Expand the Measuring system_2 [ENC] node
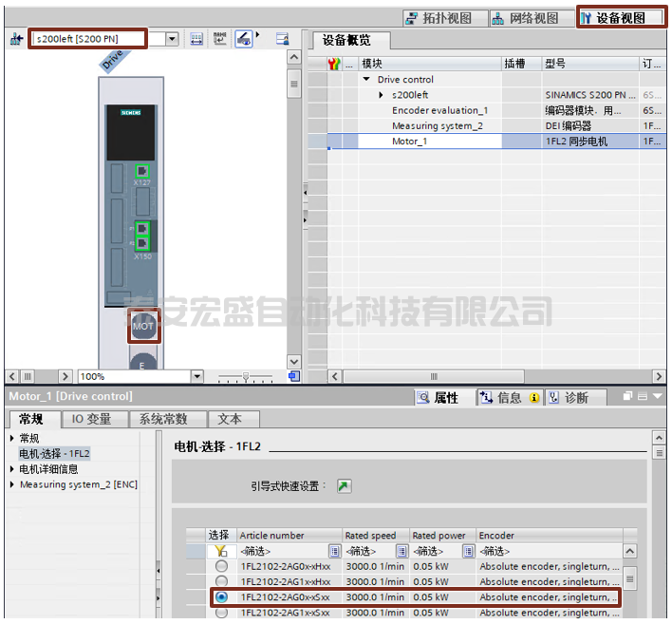Viewport: 672px width, 624px height. 12,484
